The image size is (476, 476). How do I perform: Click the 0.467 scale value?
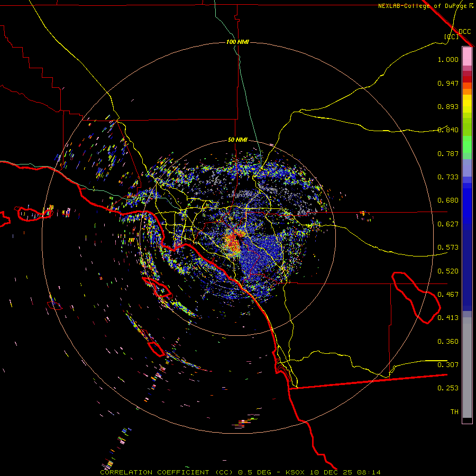(448, 295)
